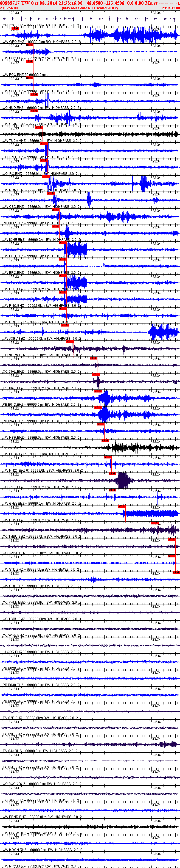Select the UO HUO EHZ station label
The width and height of the screenshot is (180, 868).
pyautogui.click(x=41, y=108)
